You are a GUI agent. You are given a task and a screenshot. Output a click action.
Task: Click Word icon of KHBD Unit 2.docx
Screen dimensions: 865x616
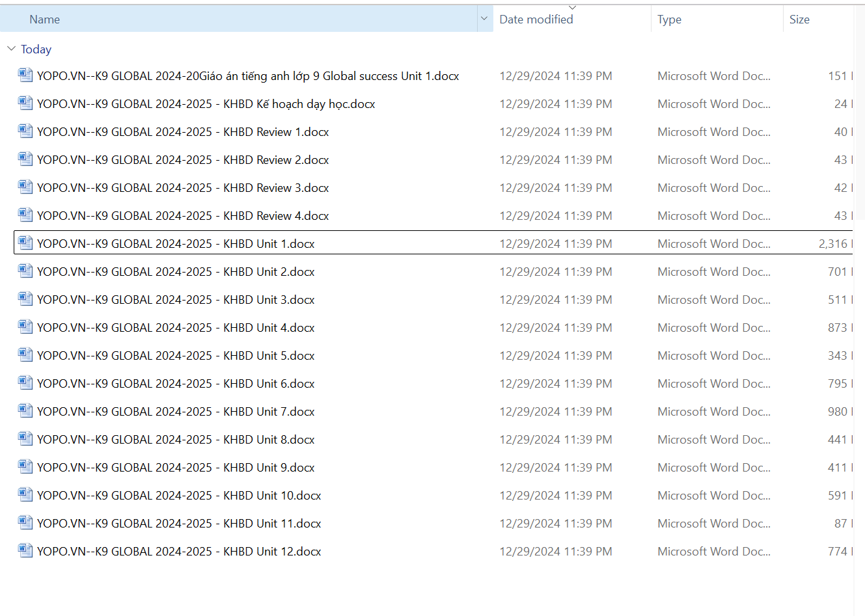pos(25,271)
